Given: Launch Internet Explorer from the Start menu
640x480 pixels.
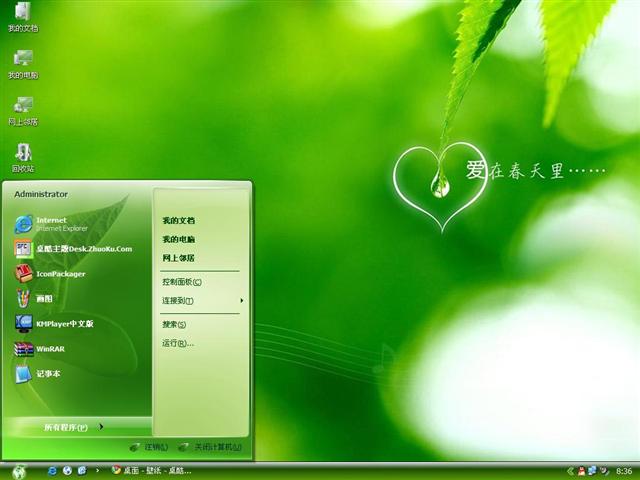Looking at the screenshot, I should click(x=78, y=224).
